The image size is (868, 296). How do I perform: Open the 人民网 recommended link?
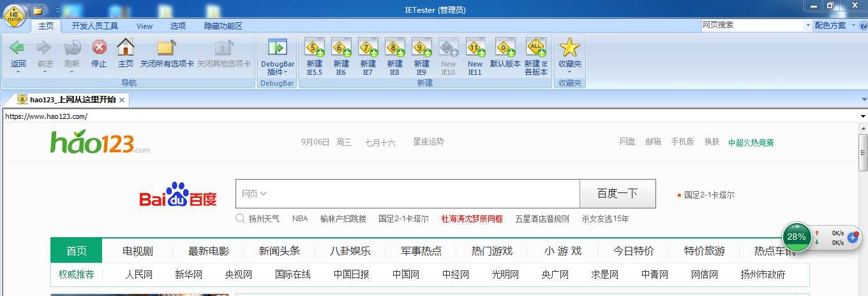click(x=138, y=275)
